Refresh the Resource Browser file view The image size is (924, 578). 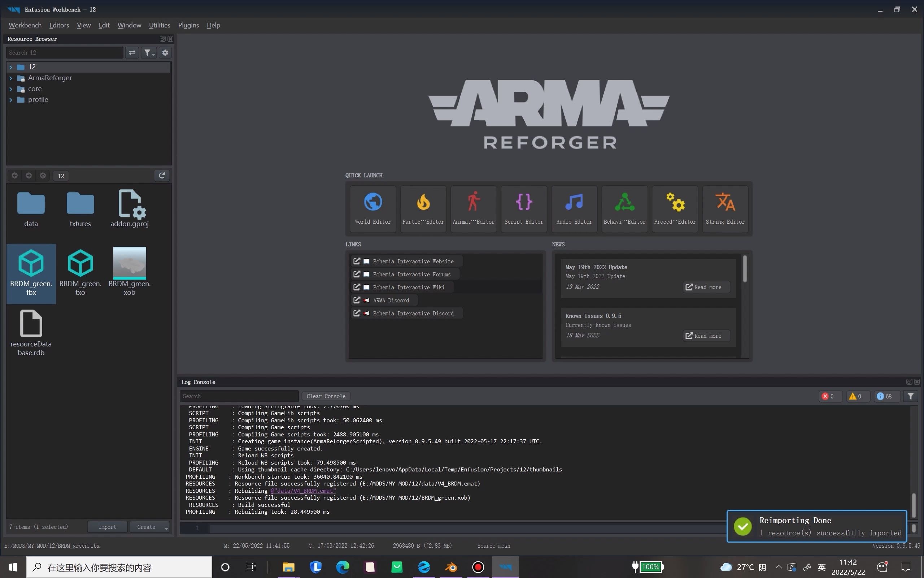click(162, 176)
